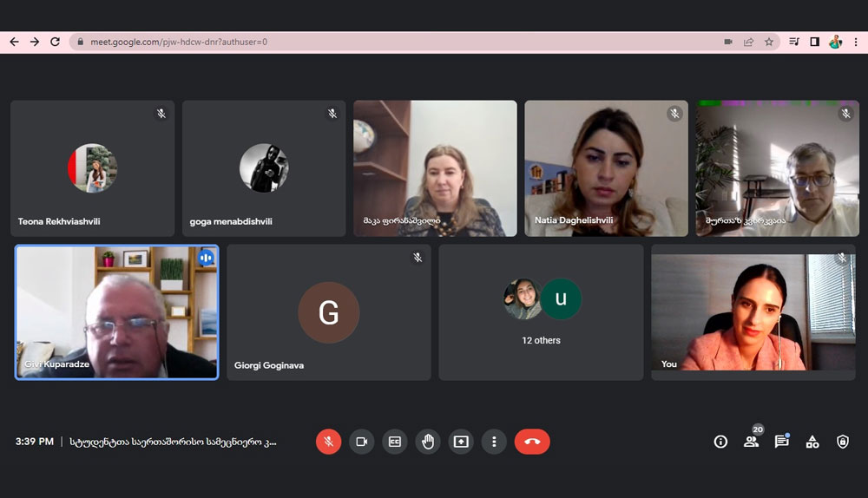Click the browser reload page icon
This screenshot has width=868, height=498.
56,42
